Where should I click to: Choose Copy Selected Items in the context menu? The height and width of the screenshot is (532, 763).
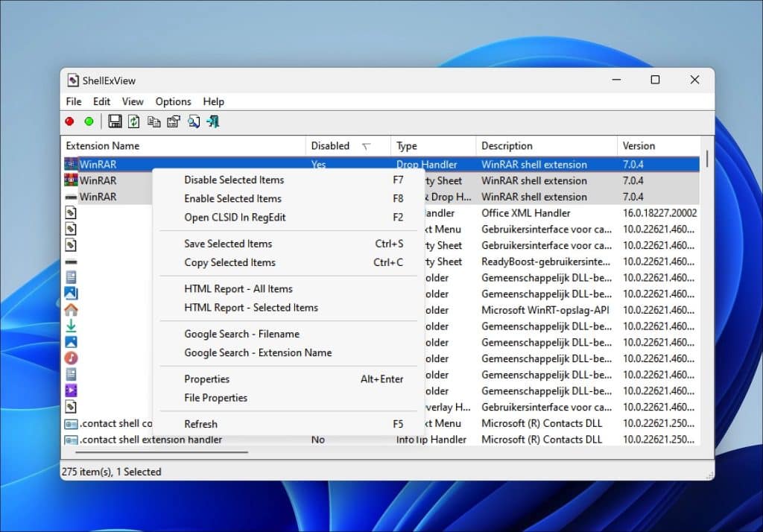point(288,262)
